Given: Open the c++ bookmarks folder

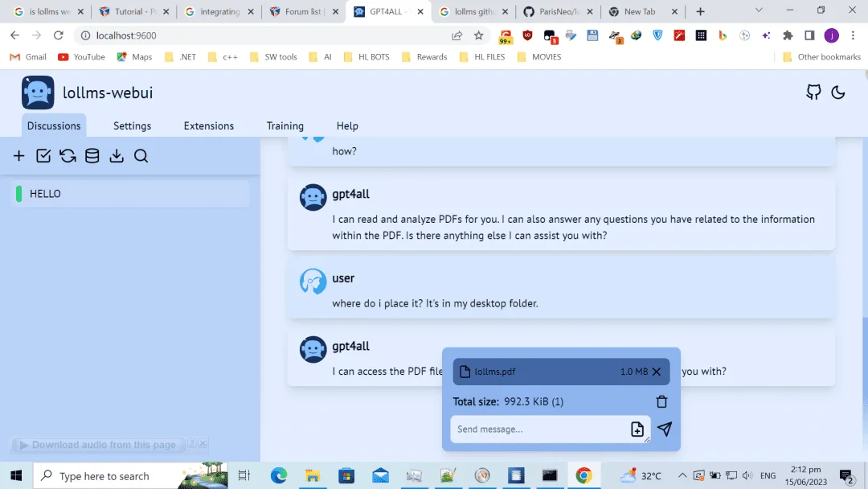Looking at the screenshot, I should 223,57.
